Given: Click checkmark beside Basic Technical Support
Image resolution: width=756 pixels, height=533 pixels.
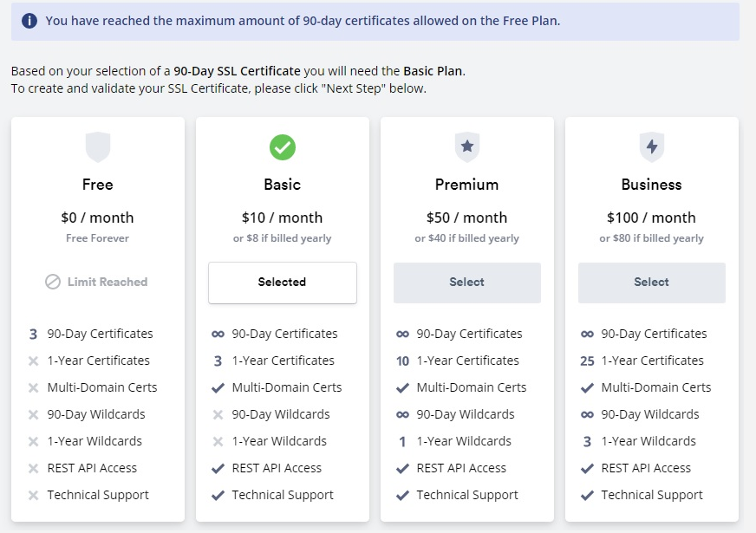Looking at the screenshot, I should [218, 495].
